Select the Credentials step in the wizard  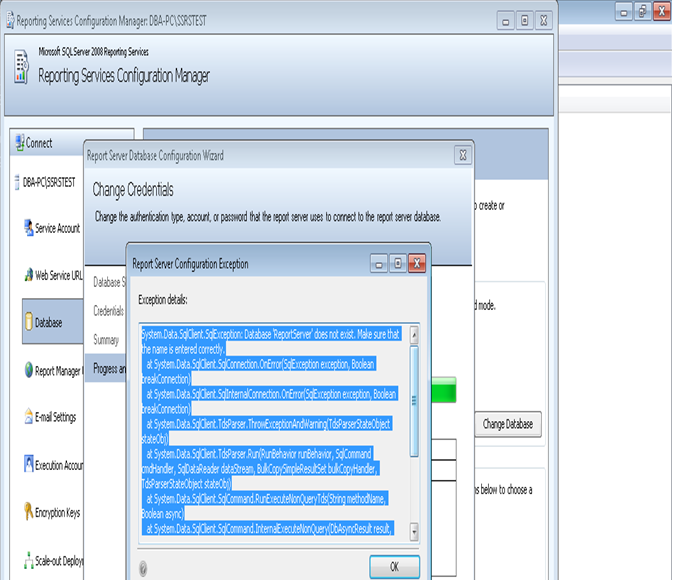[x=108, y=310]
